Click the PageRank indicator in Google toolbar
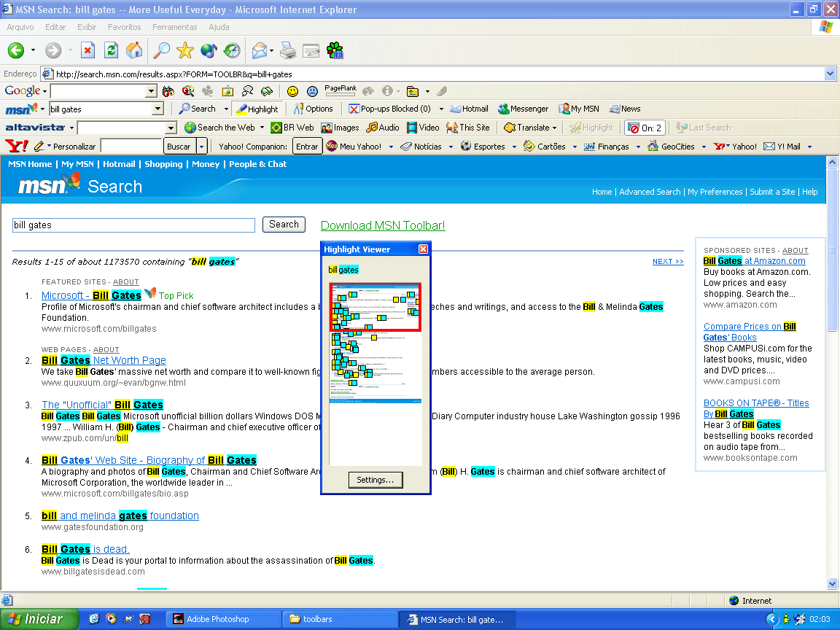 tap(341, 90)
